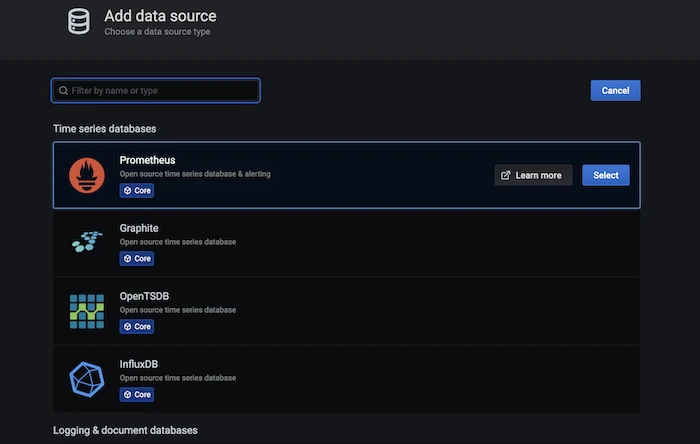Pick the Graphite data source name
The width and height of the screenshot is (700, 444).
139,228
